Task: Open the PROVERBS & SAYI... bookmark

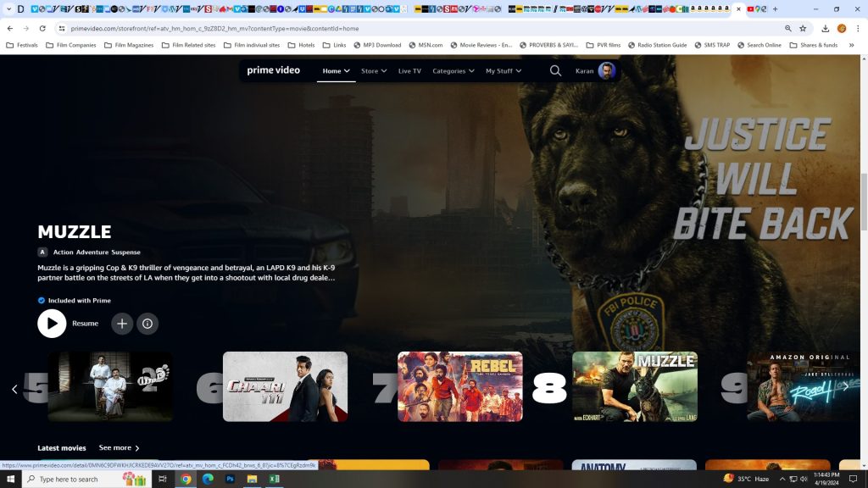Action: 548,45
